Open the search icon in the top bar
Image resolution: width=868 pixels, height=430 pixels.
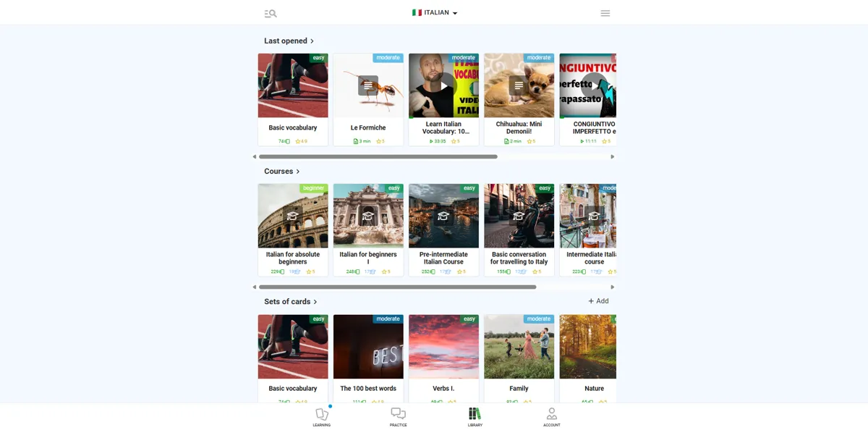coord(270,12)
